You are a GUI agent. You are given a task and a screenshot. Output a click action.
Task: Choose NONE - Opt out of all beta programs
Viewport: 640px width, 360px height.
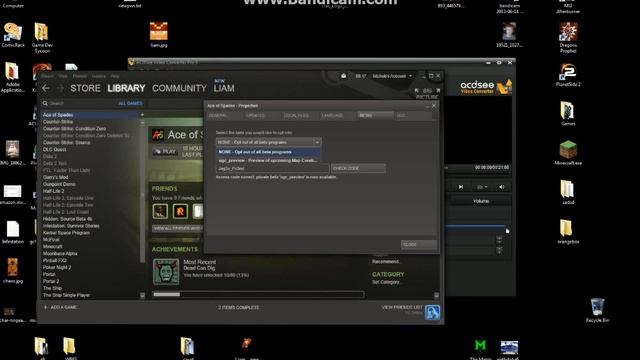268,152
